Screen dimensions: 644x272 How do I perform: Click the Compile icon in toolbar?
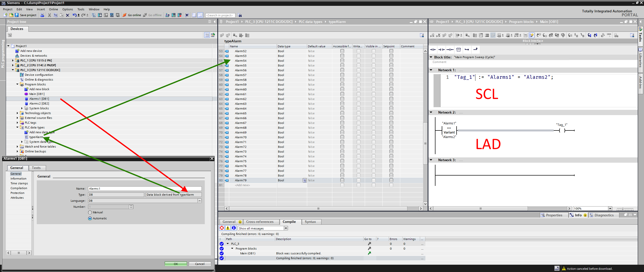click(94, 15)
